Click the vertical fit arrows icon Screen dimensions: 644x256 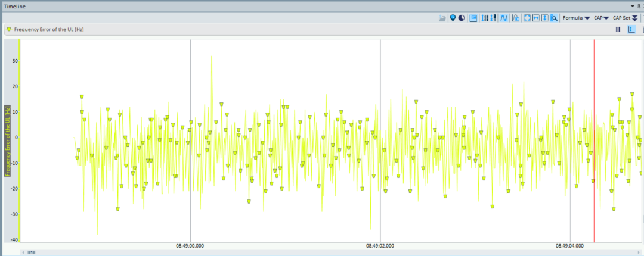[545, 18]
